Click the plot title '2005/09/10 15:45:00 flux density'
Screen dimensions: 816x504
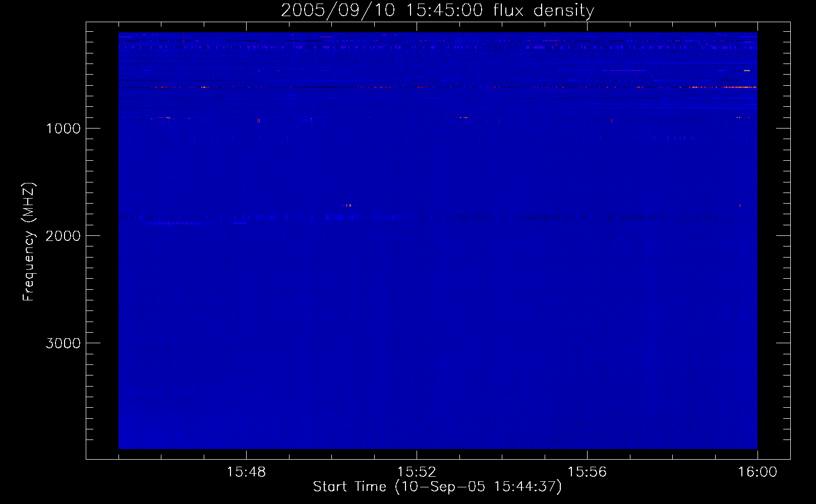click(x=437, y=11)
